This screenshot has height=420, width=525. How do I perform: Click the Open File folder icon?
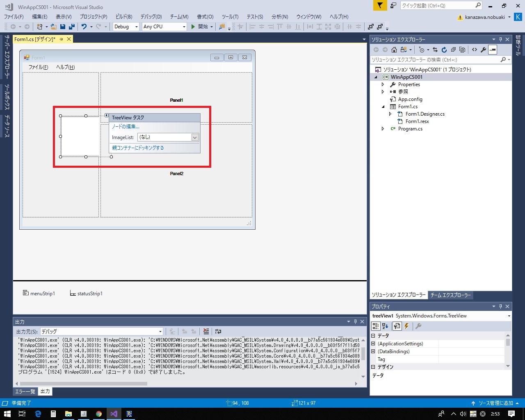coord(54,27)
